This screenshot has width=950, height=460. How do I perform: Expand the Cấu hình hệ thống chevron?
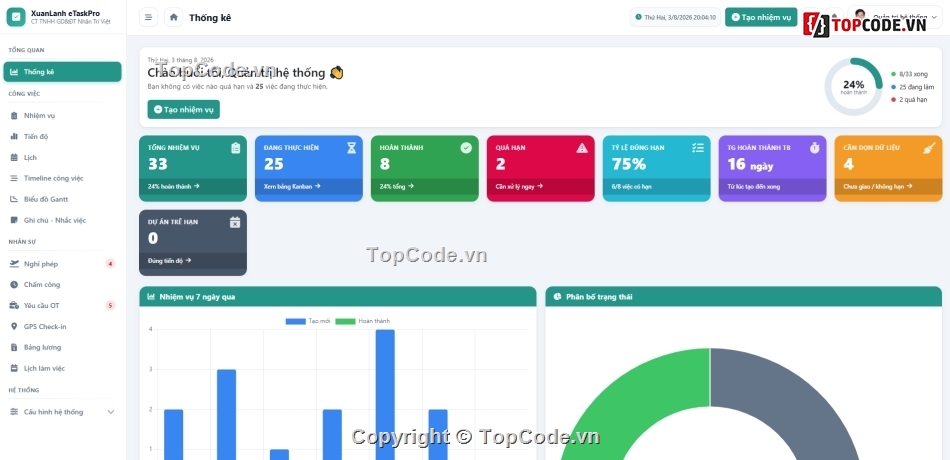point(111,412)
